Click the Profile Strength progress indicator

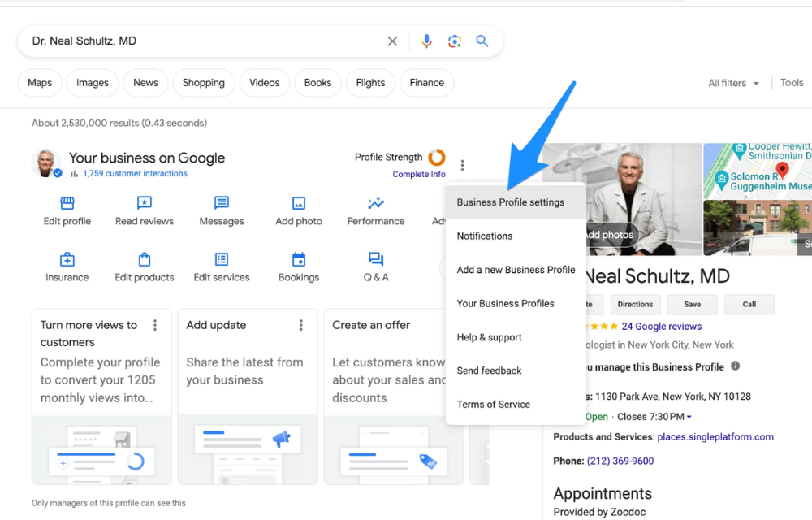pos(436,158)
